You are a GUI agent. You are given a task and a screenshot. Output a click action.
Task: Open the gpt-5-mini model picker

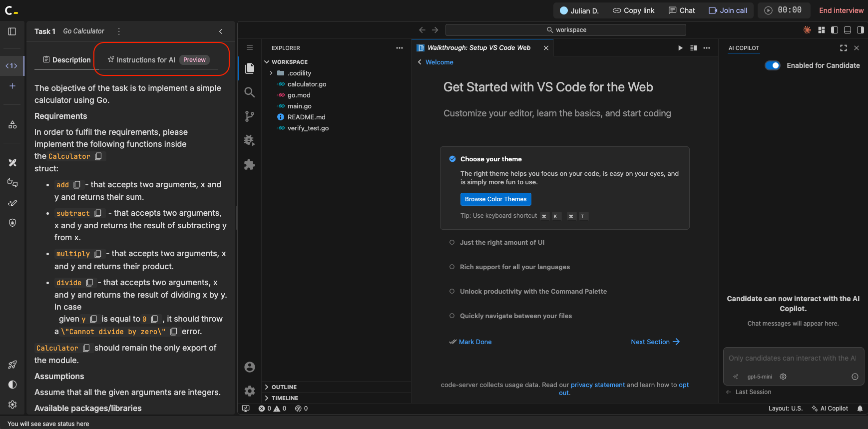(x=760, y=377)
